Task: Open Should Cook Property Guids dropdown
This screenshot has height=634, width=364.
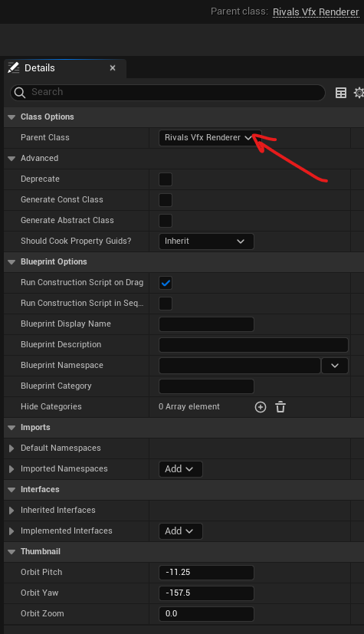Action: click(206, 241)
